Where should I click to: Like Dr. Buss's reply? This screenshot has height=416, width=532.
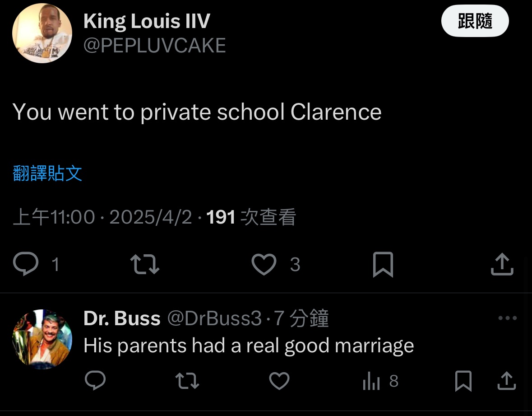point(279,381)
